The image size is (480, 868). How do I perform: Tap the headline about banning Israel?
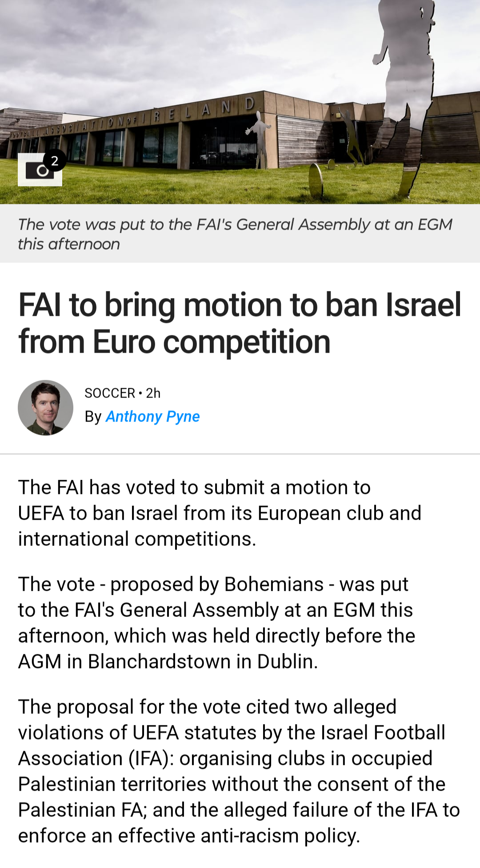pos(239,323)
